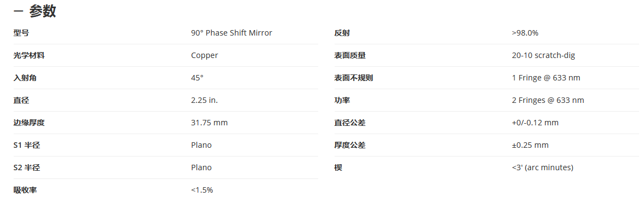Click the 参数 section heading

(43, 11)
